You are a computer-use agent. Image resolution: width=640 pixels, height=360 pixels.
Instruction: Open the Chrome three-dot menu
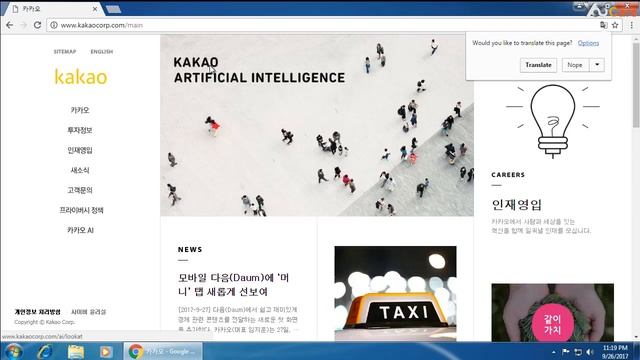[x=631, y=25]
